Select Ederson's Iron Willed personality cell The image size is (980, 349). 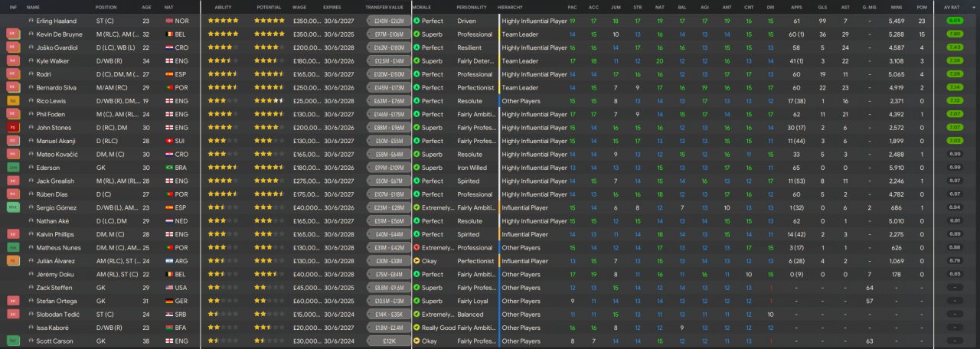[x=472, y=168]
